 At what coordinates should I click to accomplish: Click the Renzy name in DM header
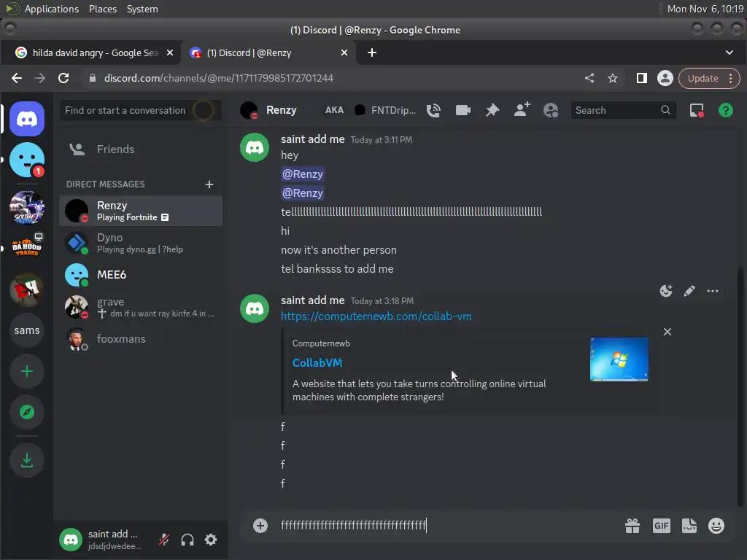[282, 111]
